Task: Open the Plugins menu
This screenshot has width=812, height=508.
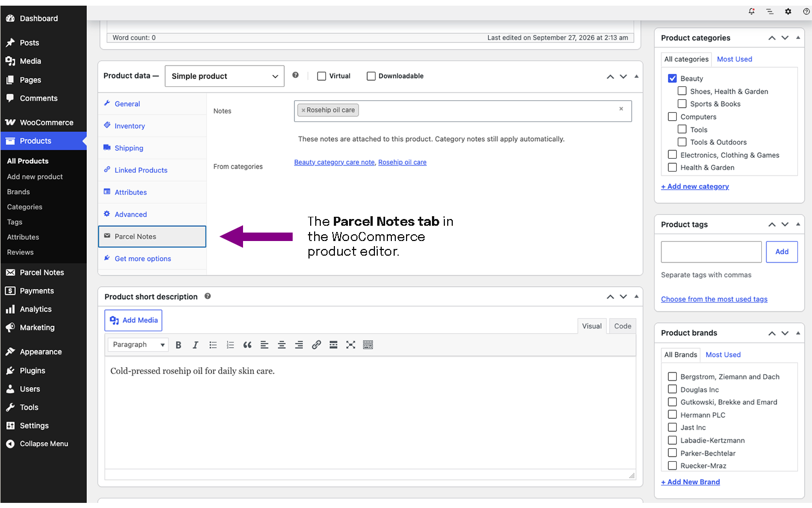Action: [x=43, y=371]
